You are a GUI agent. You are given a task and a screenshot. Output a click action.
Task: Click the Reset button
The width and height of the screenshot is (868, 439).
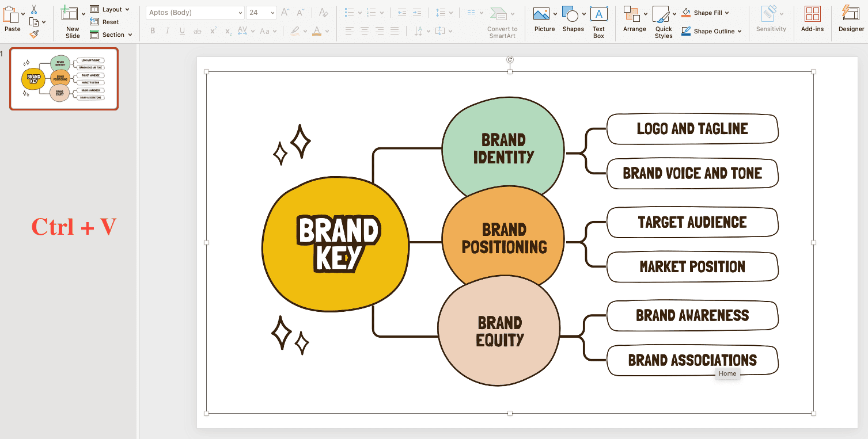pyautogui.click(x=105, y=22)
